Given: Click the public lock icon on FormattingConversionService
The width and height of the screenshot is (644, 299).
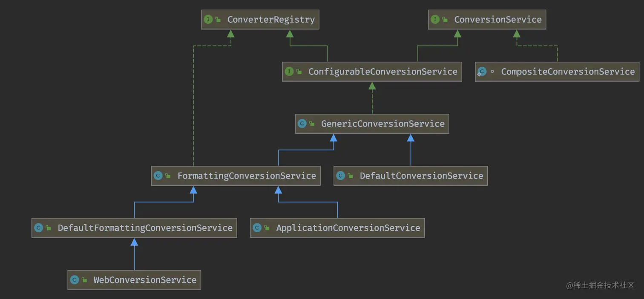Looking at the screenshot, I should pos(168,176).
